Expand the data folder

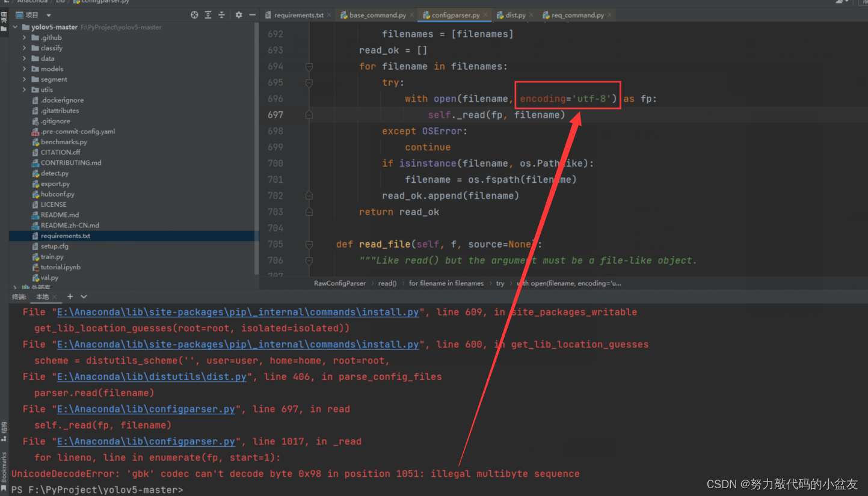tap(25, 58)
